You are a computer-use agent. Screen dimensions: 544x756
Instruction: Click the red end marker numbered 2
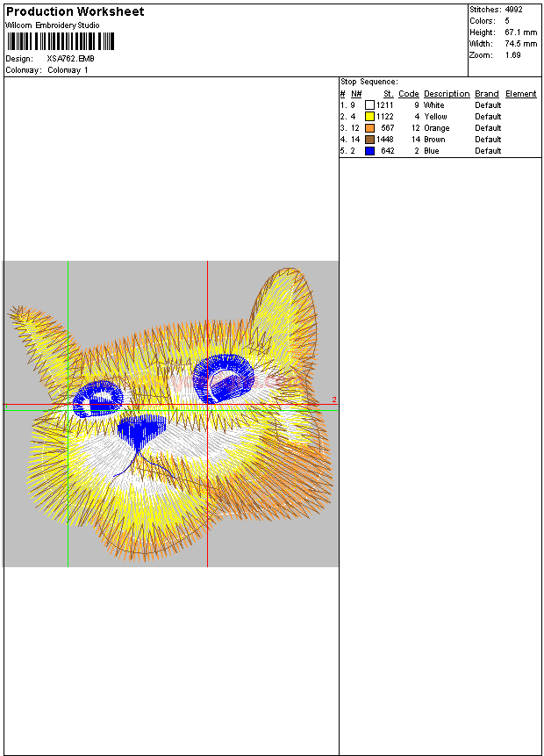pos(334,400)
